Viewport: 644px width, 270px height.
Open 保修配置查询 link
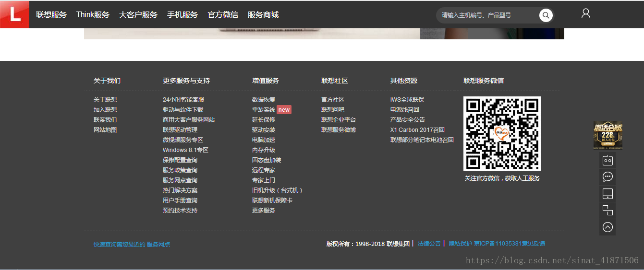pyautogui.click(x=180, y=160)
